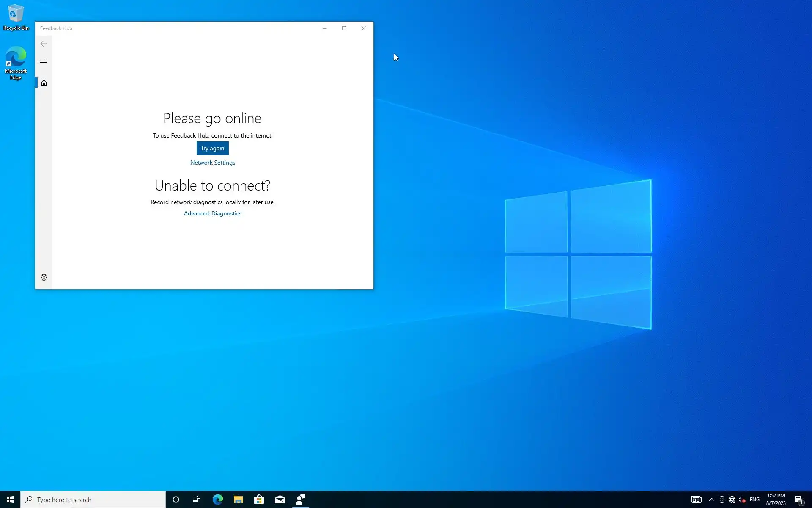This screenshot has height=508, width=812.
Task: Open Microsoft Store from taskbar
Action: [259, 500]
